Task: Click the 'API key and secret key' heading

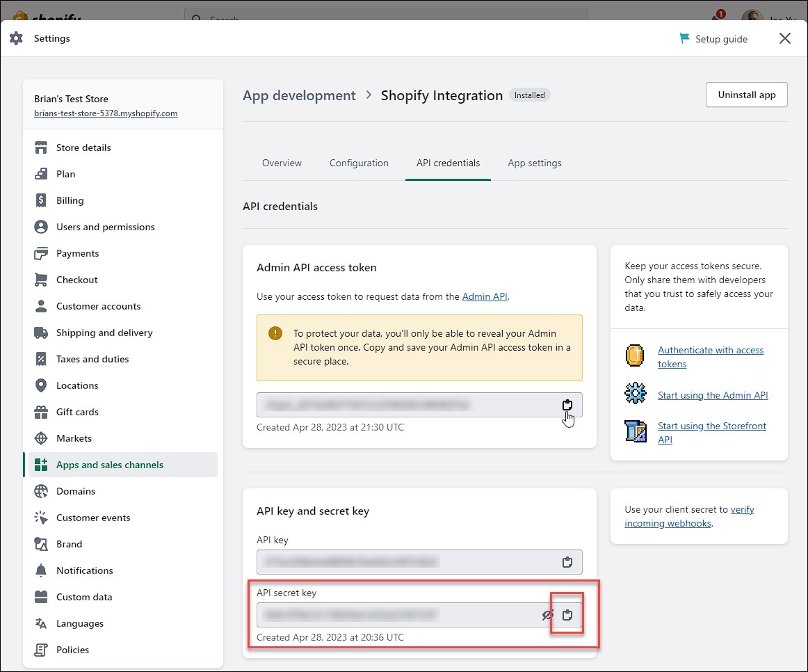Action: (313, 511)
